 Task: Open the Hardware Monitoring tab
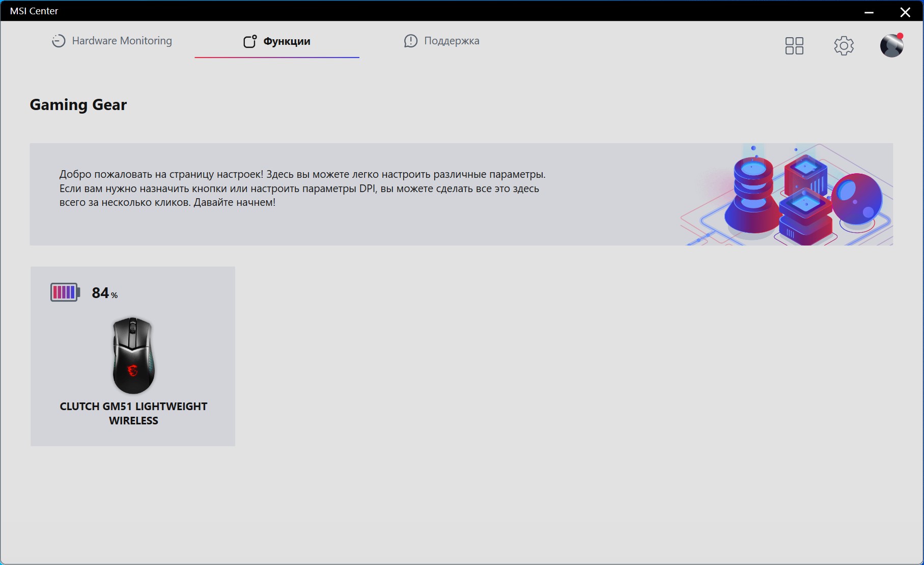pyautogui.click(x=112, y=41)
